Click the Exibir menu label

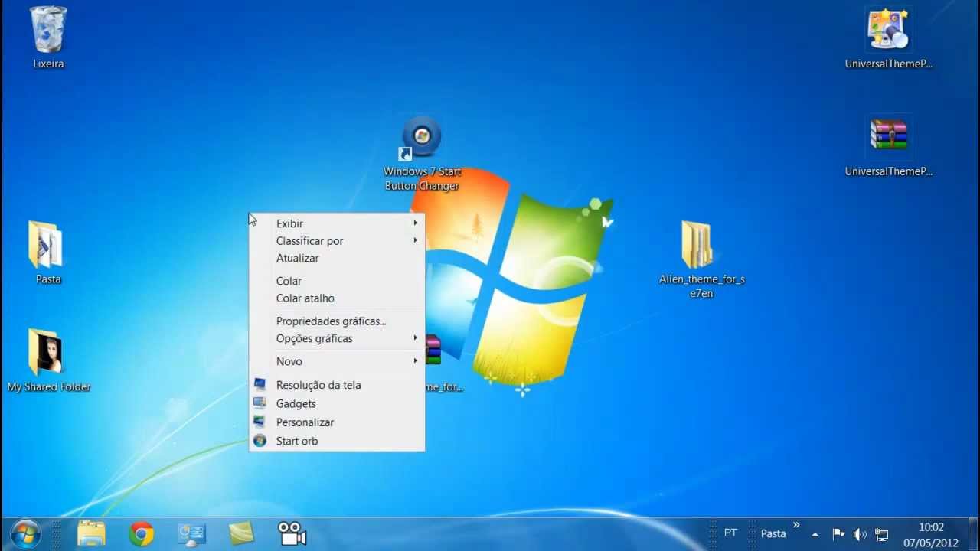click(x=289, y=223)
